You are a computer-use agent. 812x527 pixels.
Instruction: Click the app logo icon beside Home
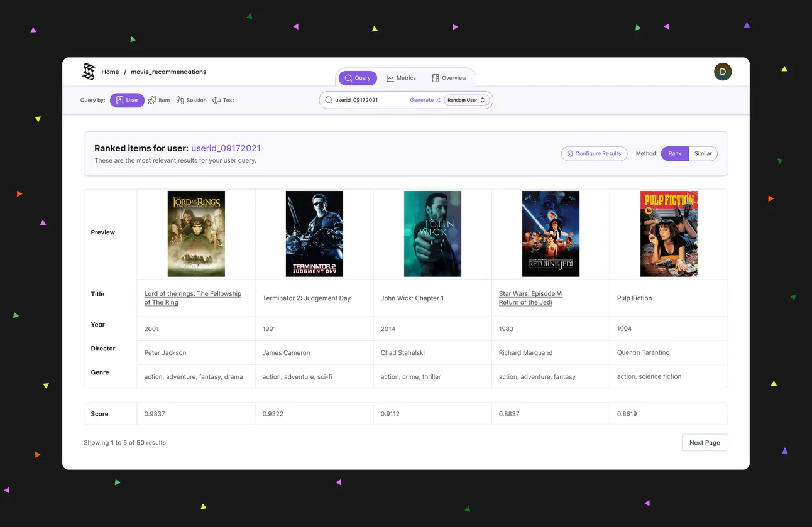click(89, 72)
